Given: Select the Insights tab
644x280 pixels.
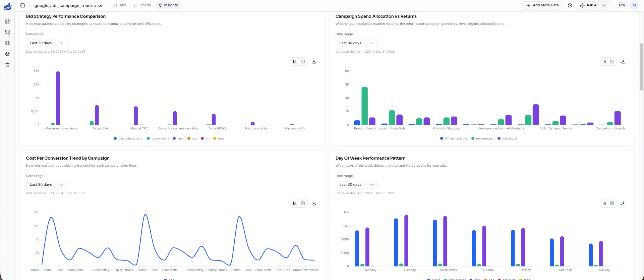Looking at the screenshot, I should (x=168, y=5).
